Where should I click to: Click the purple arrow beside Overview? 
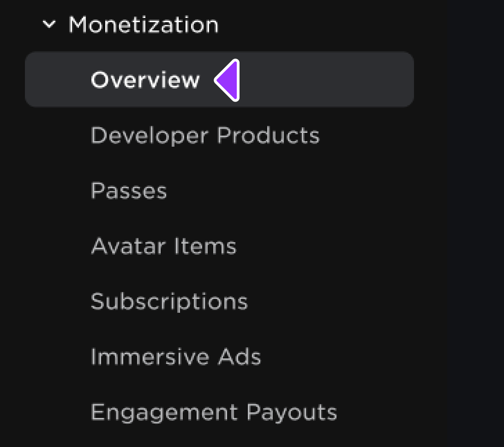click(x=228, y=80)
